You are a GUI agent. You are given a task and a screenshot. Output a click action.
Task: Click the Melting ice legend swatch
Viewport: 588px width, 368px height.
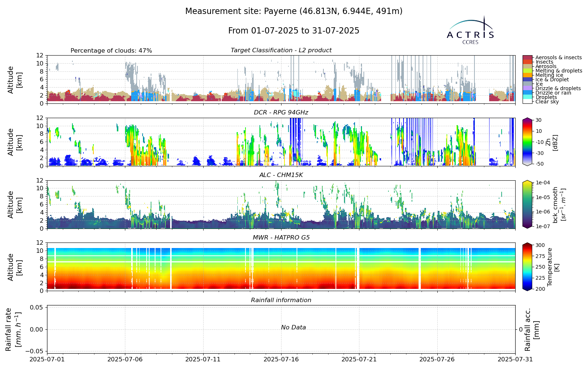click(x=527, y=75)
